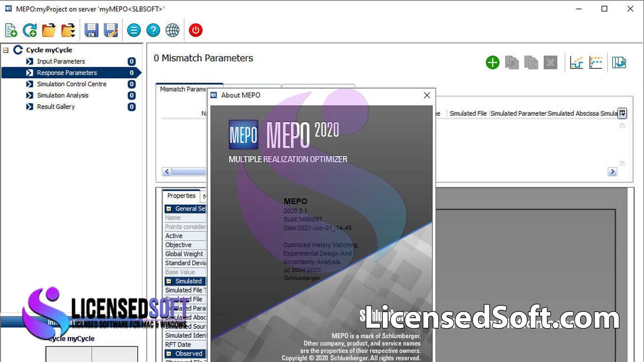Open Result Gallery in the tree
This screenshot has width=644, height=362.
(x=56, y=107)
